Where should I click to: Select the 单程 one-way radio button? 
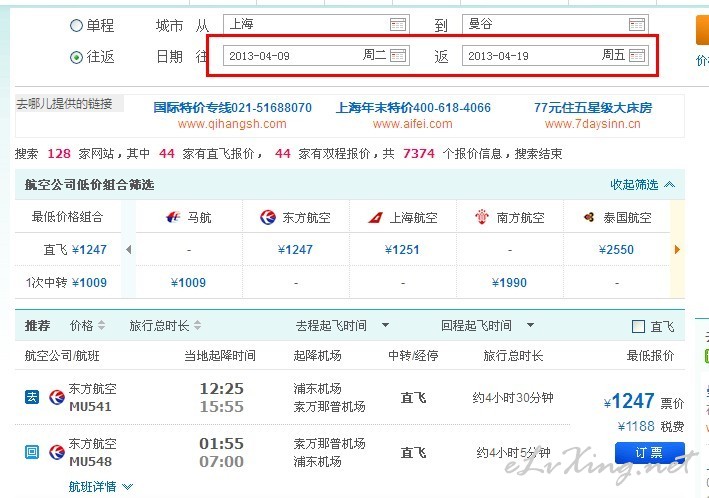click(76, 25)
